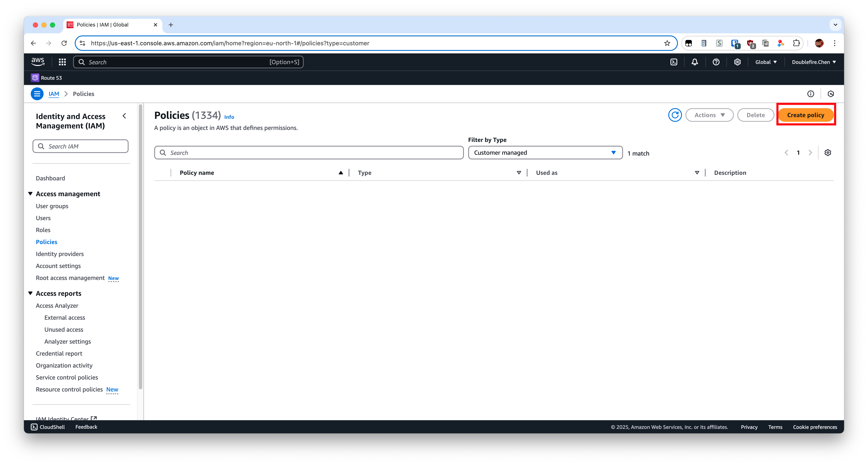Viewport: 868px width, 465px height.
Task: Open the help question mark menu
Action: coord(716,62)
